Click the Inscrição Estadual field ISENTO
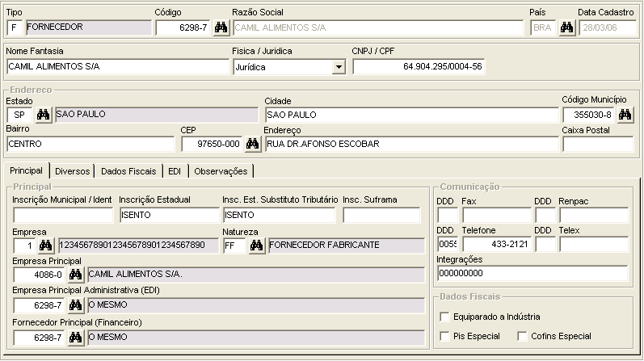Screen dimensions: 644x361 tap(170, 215)
